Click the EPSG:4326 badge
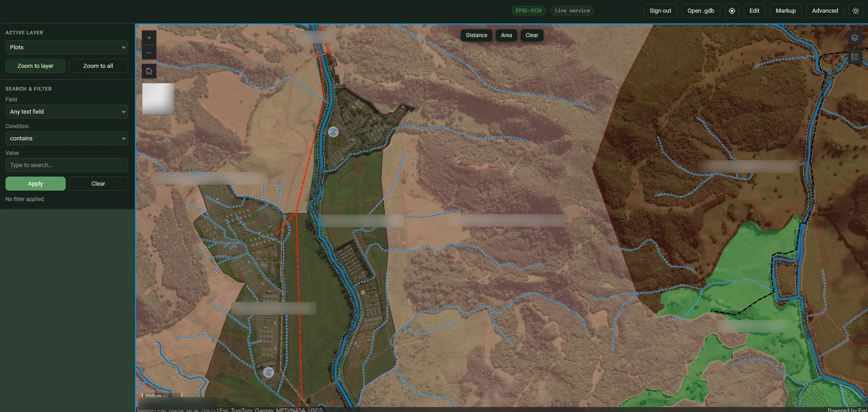Viewport: 868px width, 412px height. tap(529, 11)
